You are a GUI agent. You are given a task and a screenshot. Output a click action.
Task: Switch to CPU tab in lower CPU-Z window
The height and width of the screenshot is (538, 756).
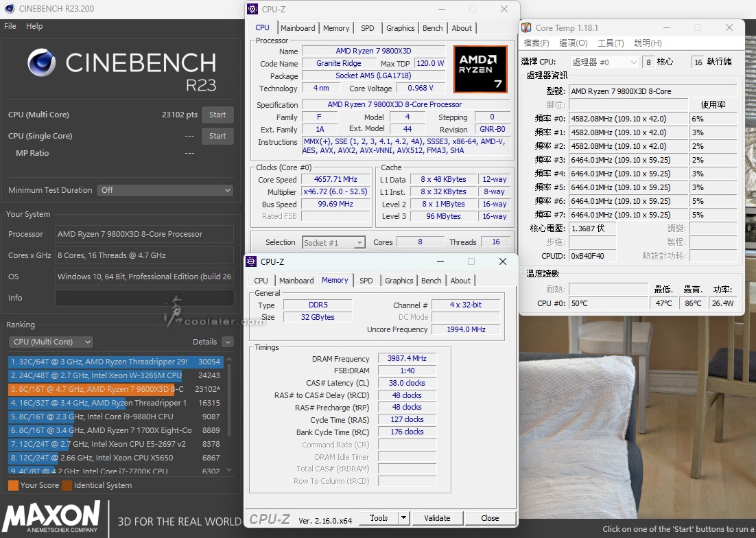[261, 281]
